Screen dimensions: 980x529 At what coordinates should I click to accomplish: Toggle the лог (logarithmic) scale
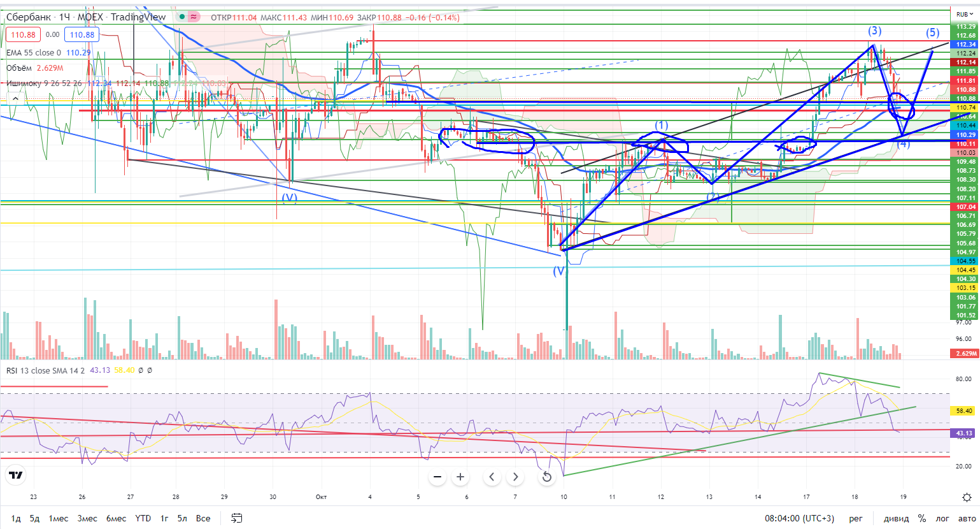tap(942, 518)
